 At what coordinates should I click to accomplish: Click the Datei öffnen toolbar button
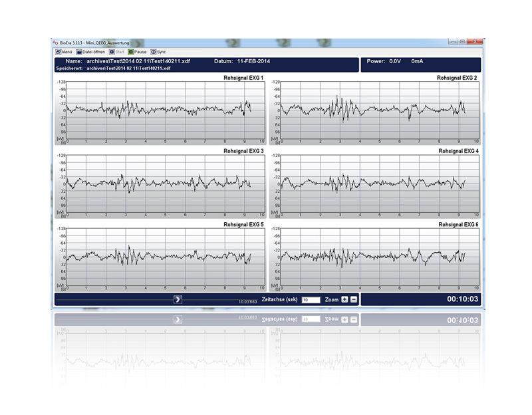(x=90, y=52)
